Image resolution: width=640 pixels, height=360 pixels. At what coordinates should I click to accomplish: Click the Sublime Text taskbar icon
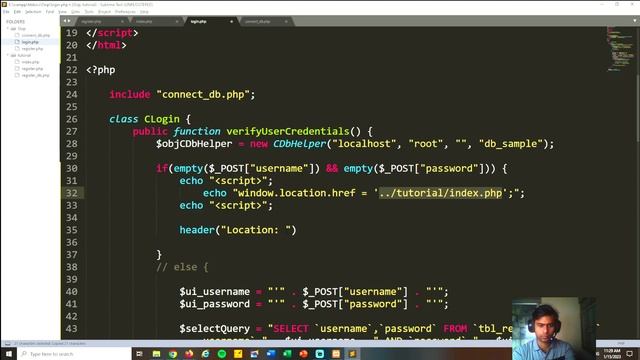352,353
